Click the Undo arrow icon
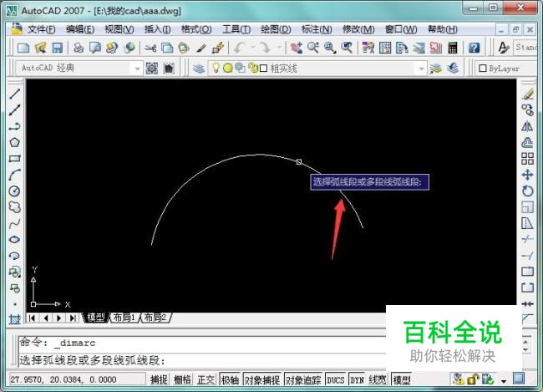 240,48
